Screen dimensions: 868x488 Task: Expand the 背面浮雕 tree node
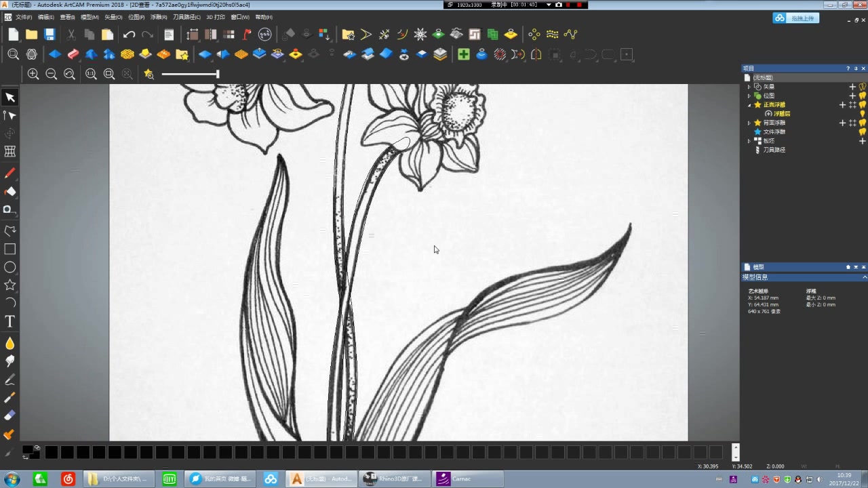click(749, 123)
